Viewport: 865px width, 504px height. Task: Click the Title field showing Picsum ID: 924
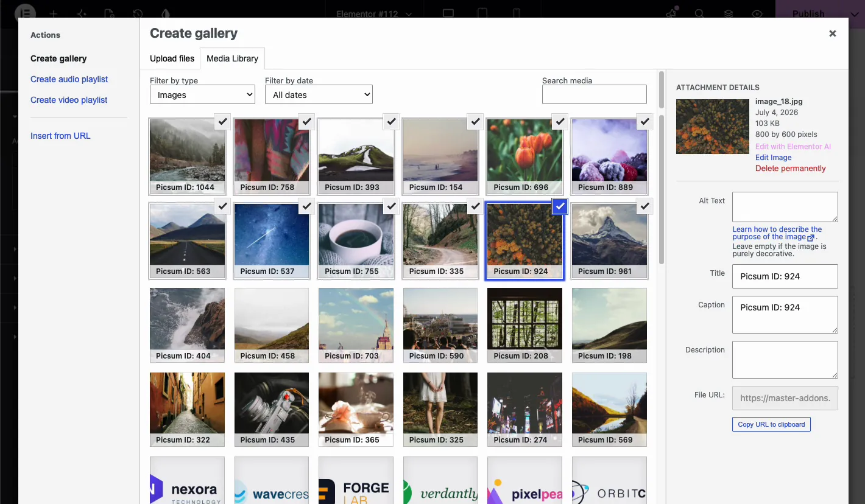click(x=785, y=276)
